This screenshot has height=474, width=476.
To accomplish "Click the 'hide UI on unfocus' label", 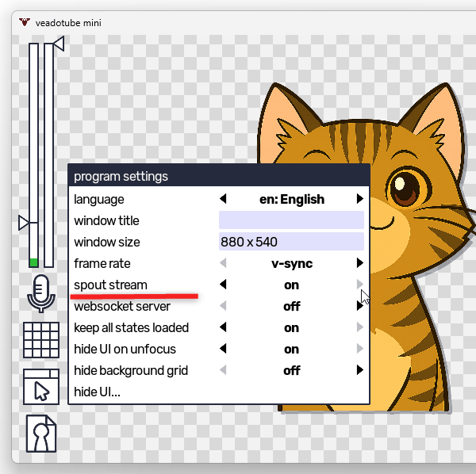I will click(x=125, y=349).
